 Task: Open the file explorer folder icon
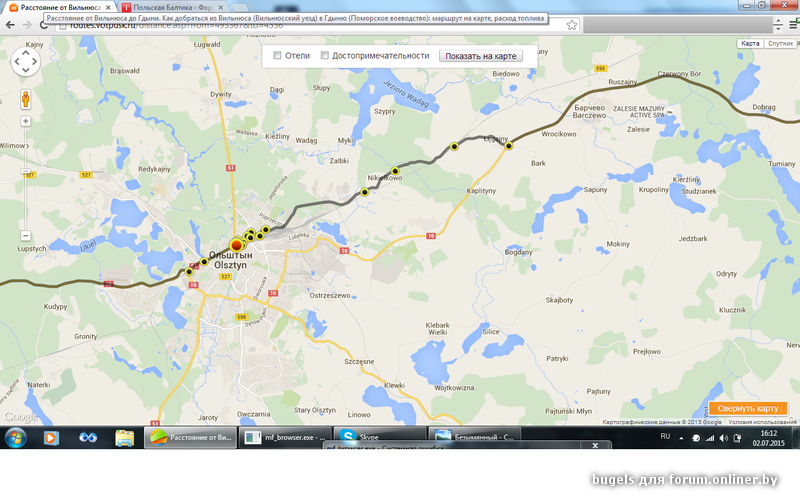(124, 438)
